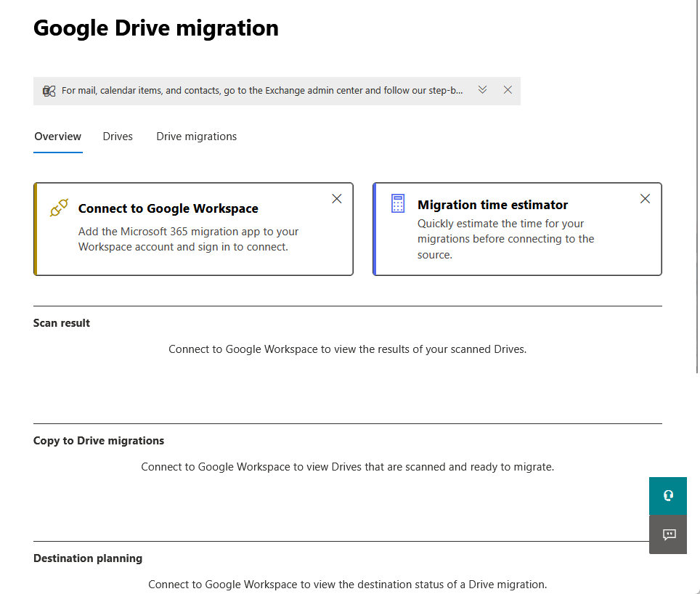Image resolution: width=700 pixels, height=594 pixels.
Task: Click the vertical scrollbar on the right edge
Action: (697, 187)
